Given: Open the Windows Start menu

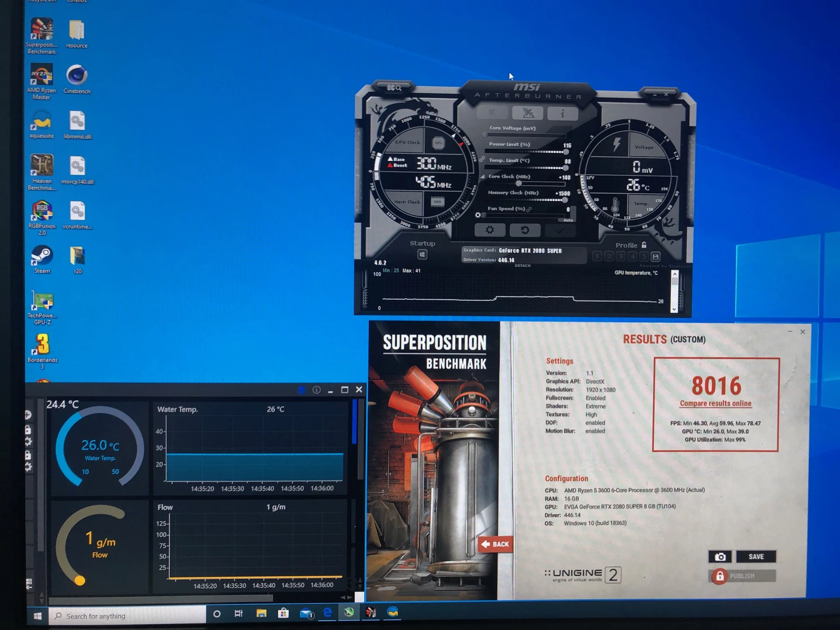Looking at the screenshot, I should (x=37, y=616).
